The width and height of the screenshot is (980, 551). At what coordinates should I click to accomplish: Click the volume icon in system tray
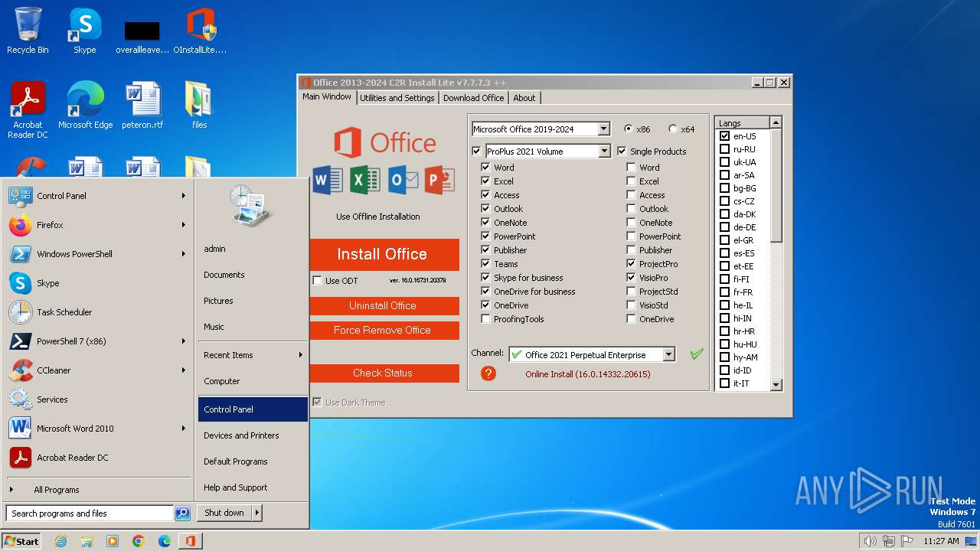point(870,541)
